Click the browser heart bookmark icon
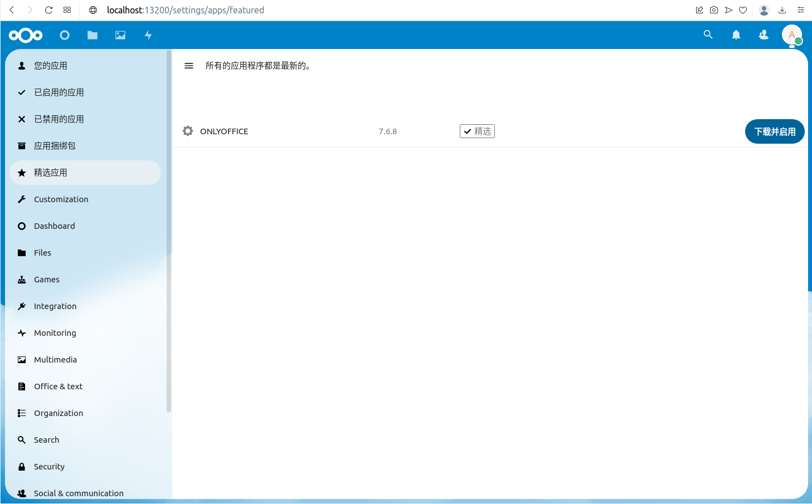Image resolution: width=812 pixels, height=504 pixels. point(743,10)
